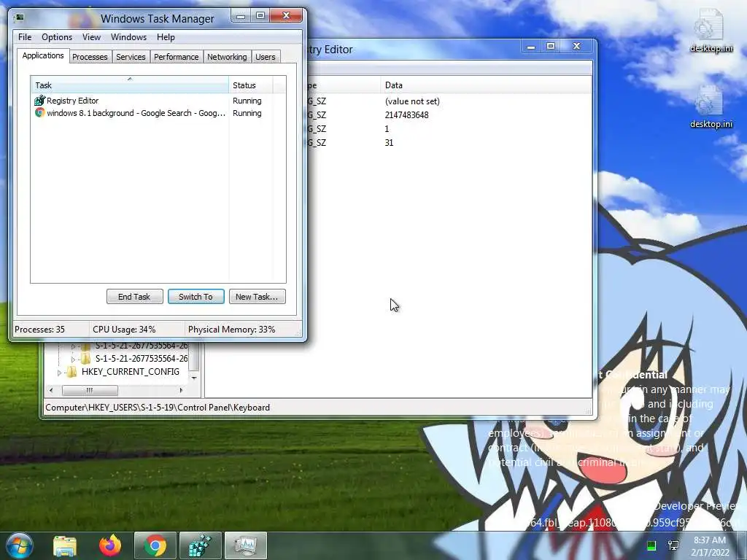Switch to Chrome on the taskbar

click(x=155, y=545)
